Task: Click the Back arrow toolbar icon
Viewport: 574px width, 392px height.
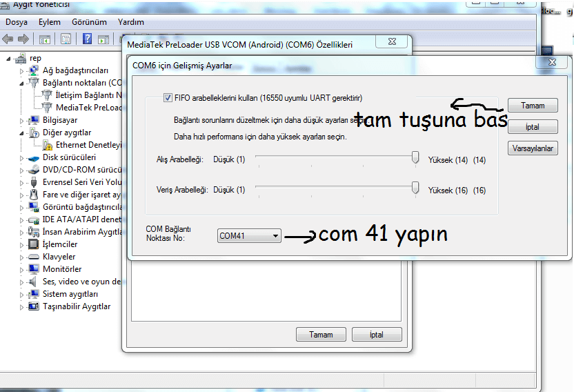Action: pyautogui.click(x=8, y=39)
